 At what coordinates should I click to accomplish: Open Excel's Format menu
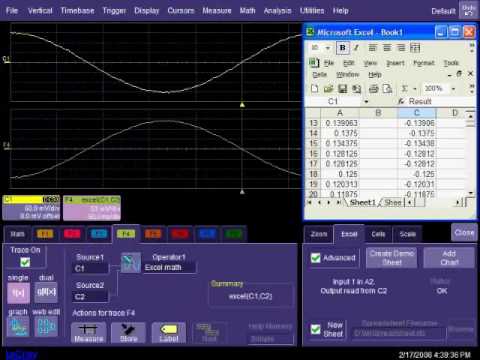(x=424, y=63)
